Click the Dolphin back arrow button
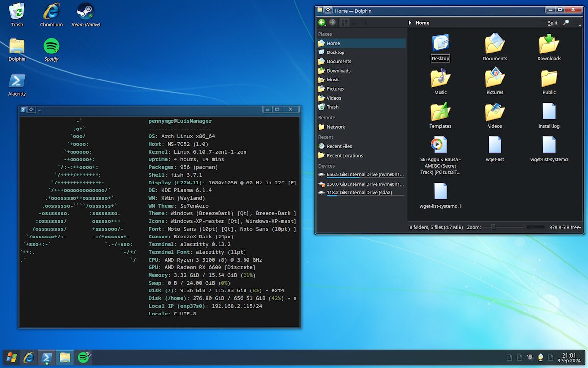The width and height of the screenshot is (588, 368). pyautogui.click(x=322, y=22)
